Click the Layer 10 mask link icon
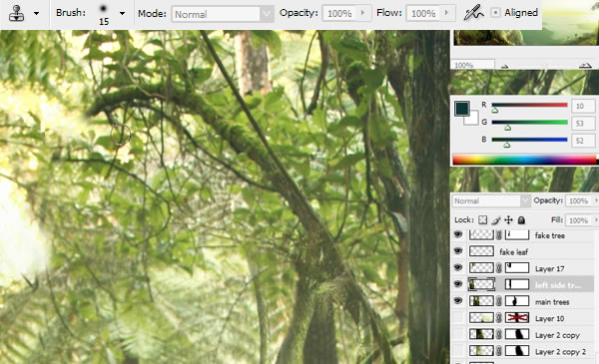 coord(499,318)
